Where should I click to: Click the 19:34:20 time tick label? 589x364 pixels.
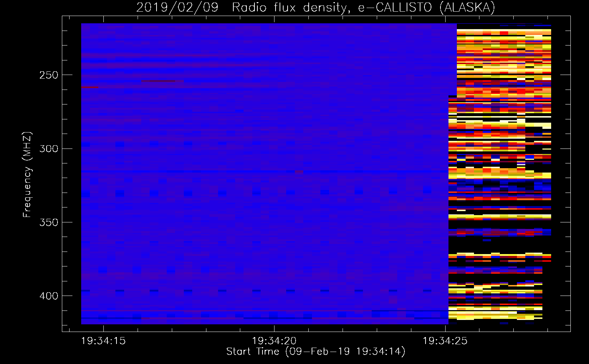point(274,341)
